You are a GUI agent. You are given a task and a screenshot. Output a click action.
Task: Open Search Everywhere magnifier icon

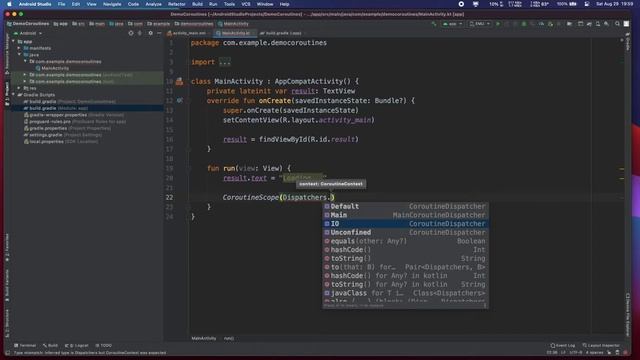pyautogui.click(x=617, y=24)
